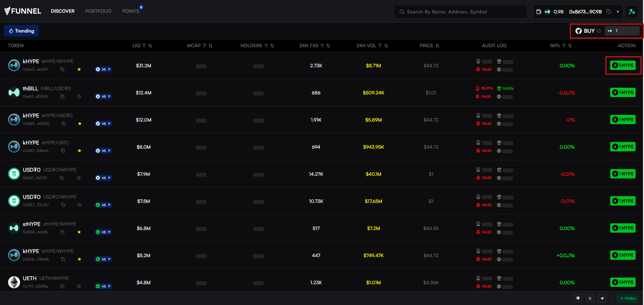Open the LIQ column filter
The width and height of the screenshot is (644, 305).
[x=144, y=46]
